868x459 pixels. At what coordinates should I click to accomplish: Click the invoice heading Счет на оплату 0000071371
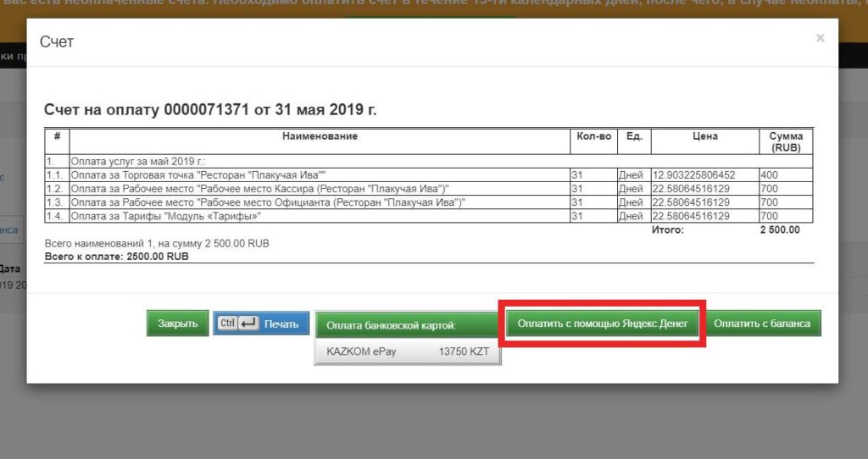[x=210, y=110]
